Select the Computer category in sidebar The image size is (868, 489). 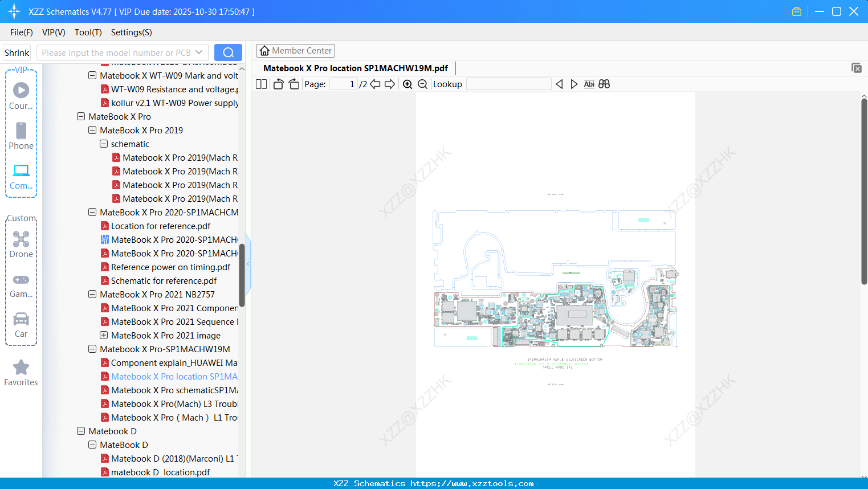(21, 176)
